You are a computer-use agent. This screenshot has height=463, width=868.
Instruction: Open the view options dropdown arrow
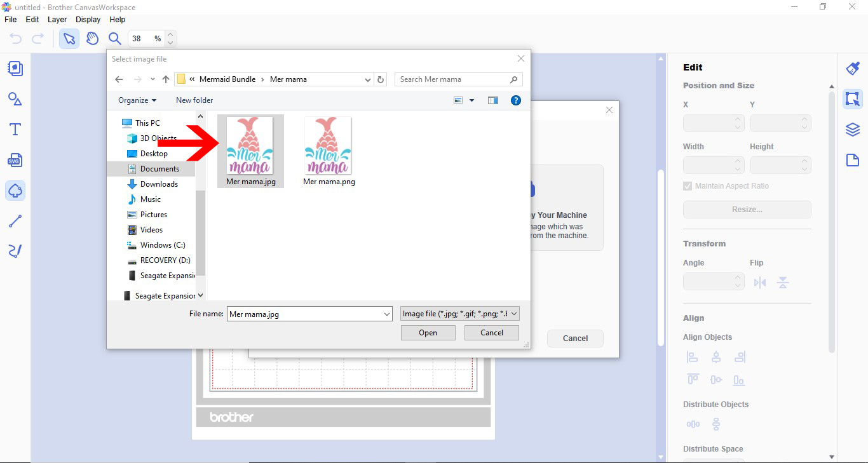tap(471, 100)
